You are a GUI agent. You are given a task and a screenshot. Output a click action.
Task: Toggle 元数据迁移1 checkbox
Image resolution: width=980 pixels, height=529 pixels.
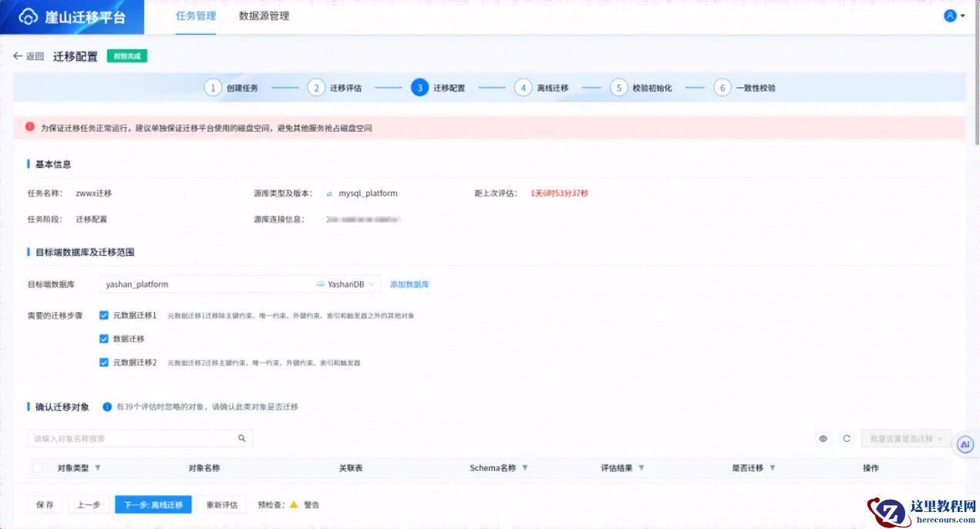point(104,315)
